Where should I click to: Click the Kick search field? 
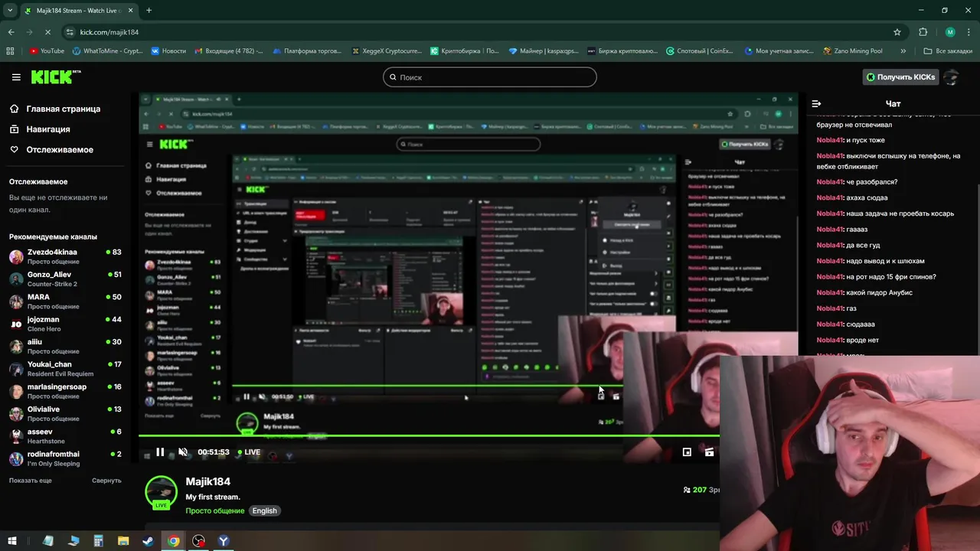point(490,77)
